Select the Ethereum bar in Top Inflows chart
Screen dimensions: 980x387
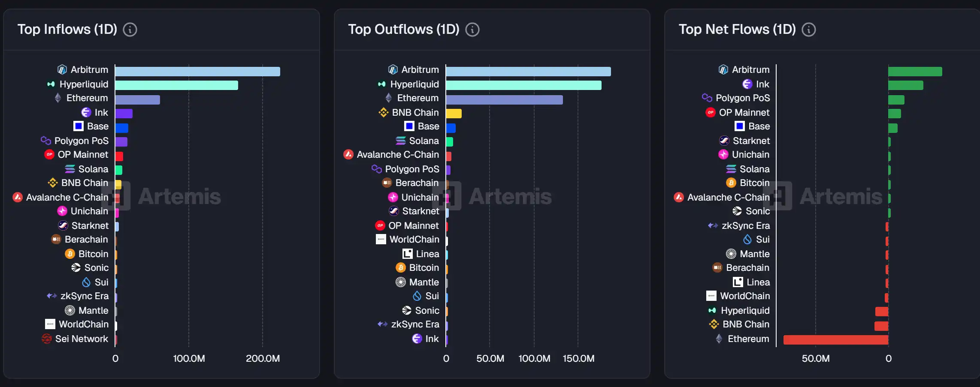tap(137, 100)
